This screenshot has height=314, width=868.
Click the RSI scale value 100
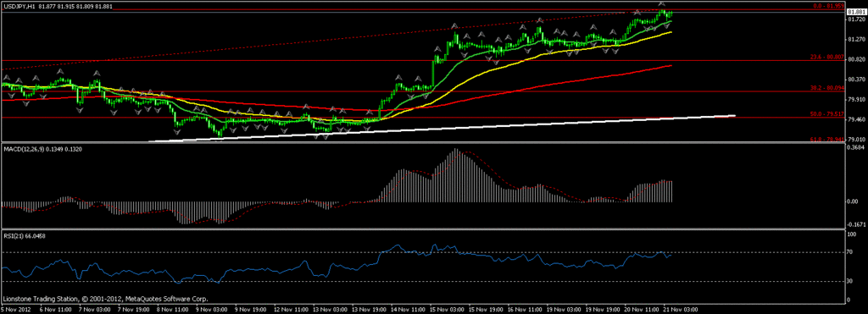(852, 234)
